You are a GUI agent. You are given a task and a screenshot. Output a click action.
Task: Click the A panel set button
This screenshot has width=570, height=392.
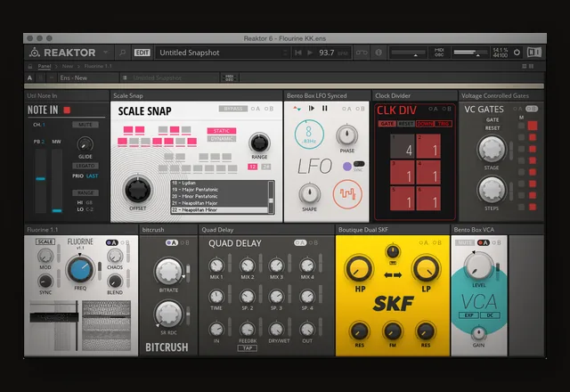(29, 78)
